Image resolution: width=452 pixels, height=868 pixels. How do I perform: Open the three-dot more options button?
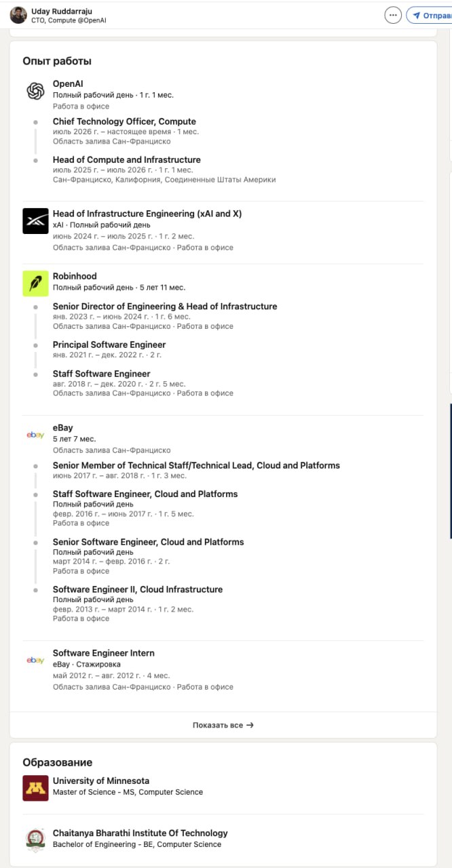(x=393, y=15)
